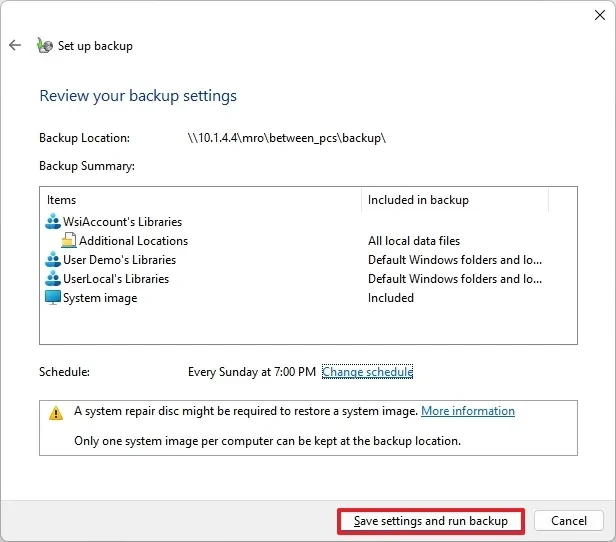The image size is (616, 542).
Task: Select the WsiAccount's Libraries row label
Action: point(122,222)
